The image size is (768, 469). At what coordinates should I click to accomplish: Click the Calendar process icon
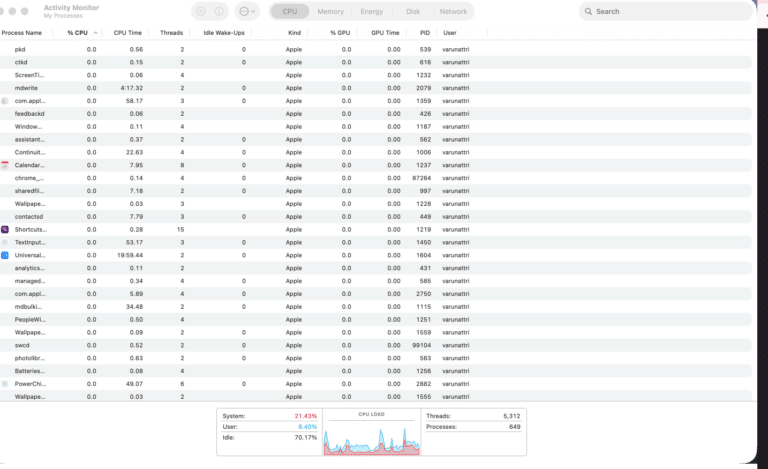coord(5,165)
